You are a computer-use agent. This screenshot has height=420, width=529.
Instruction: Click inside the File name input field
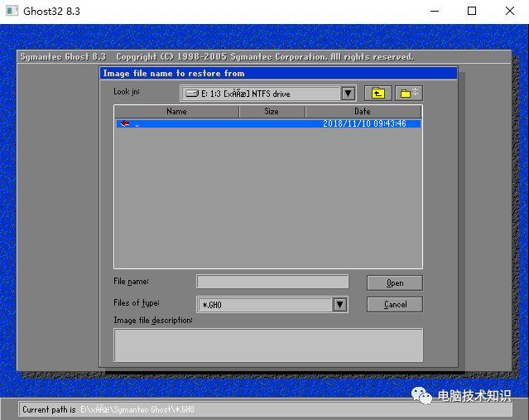272,282
